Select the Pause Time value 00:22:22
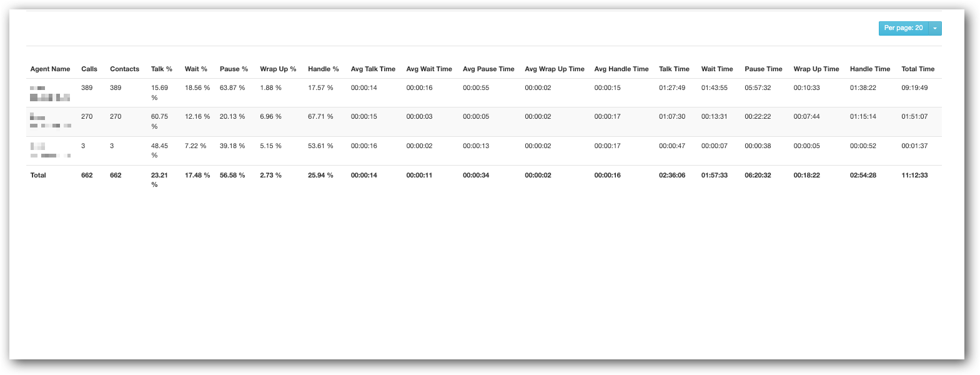Viewport: 980px width, 375px height. tap(758, 117)
